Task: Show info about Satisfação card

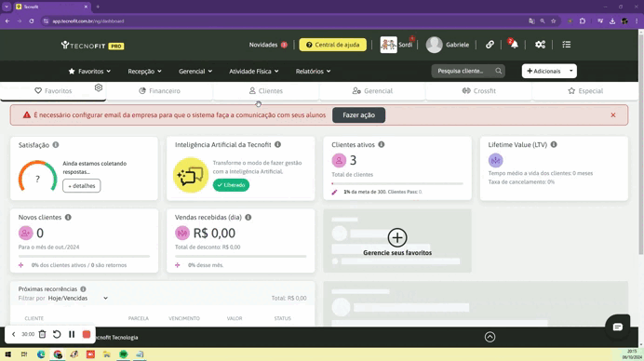Action: tap(56, 145)
